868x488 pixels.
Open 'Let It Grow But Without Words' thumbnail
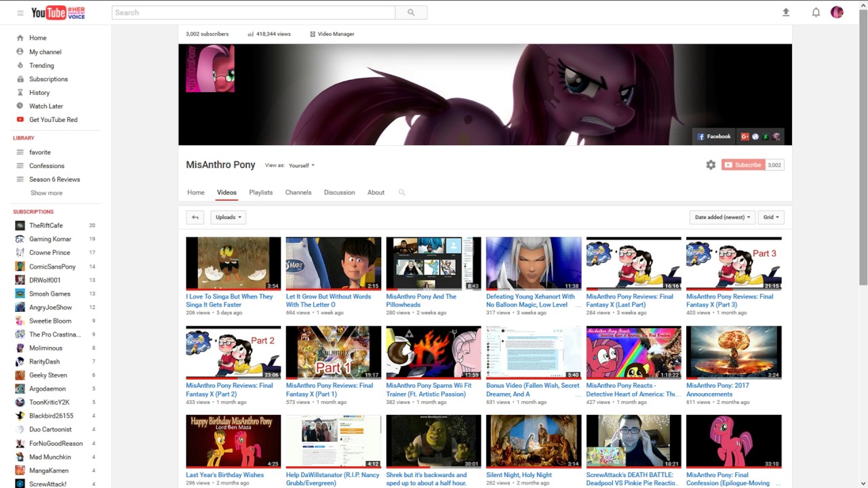[333, 263]
